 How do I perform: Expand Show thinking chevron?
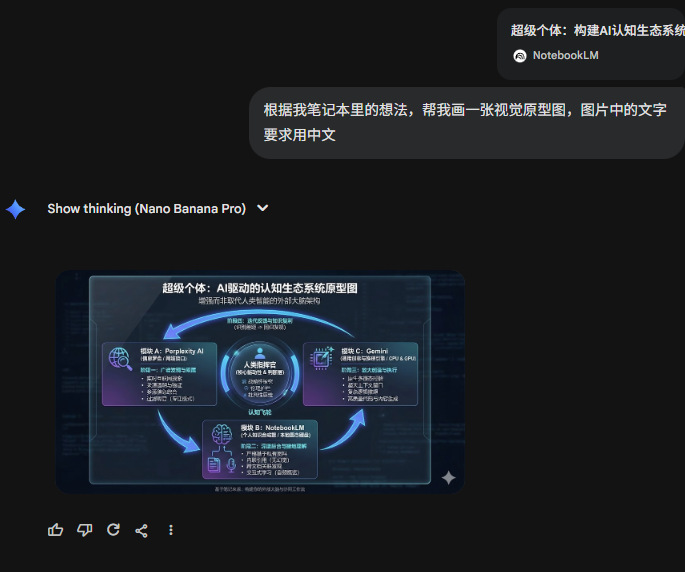point(263,208)
